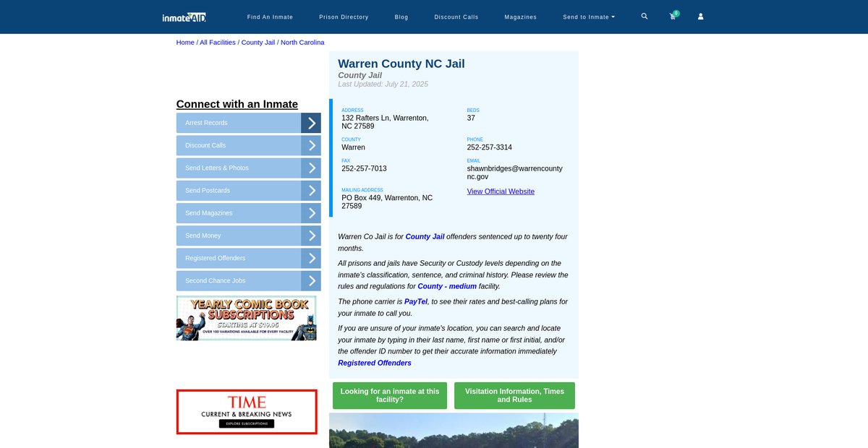The width and height of the screenshot is (868, 448).
Task: Click the Last Updated: July 21, 2025 text
Action: (x=383, y=85)
